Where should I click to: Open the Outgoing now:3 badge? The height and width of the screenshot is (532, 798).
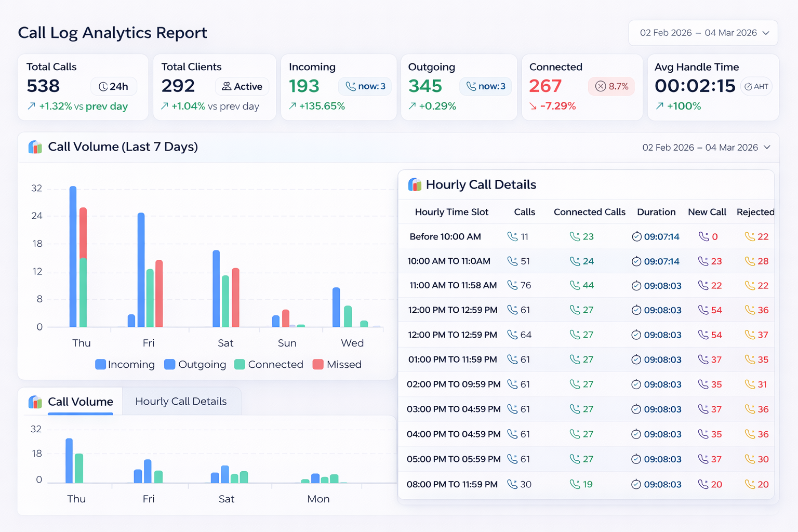[485, 86]
